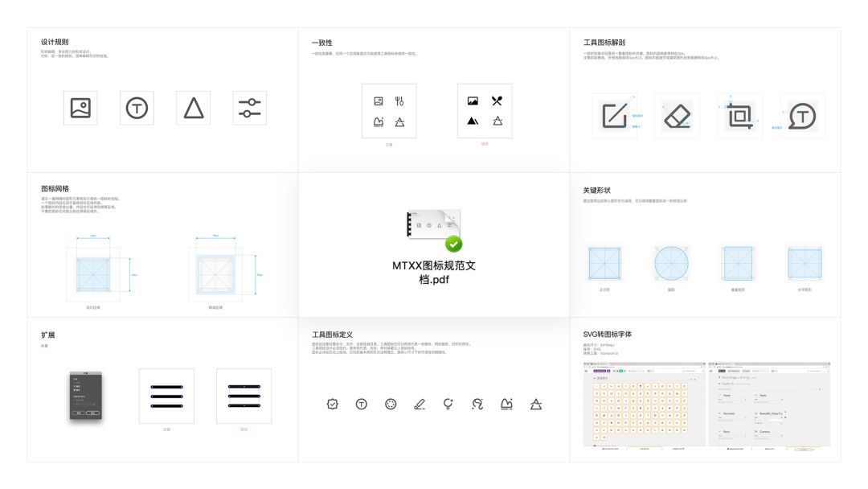Select the T speech-bubble icon under 工具图标解剖
The width and height of the screenshot is (868, 489).
coord(802,117)
